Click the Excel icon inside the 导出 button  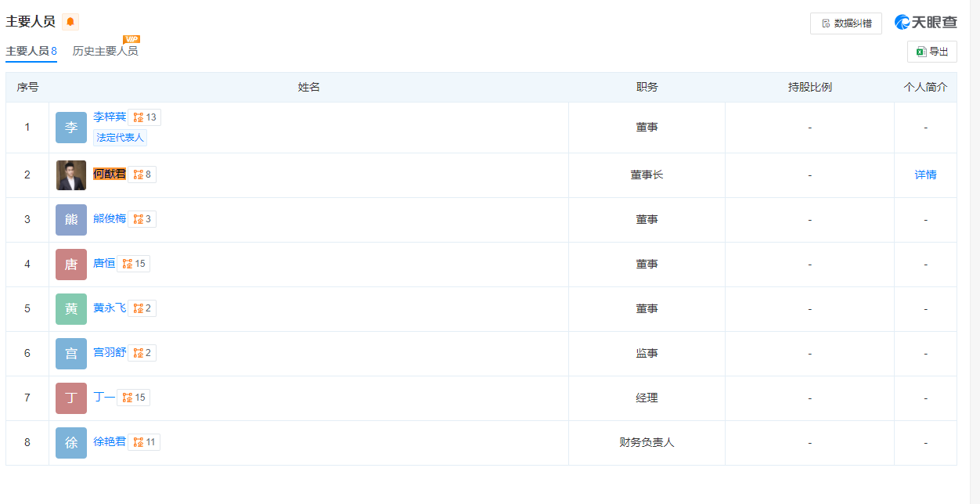click(921, 51)
